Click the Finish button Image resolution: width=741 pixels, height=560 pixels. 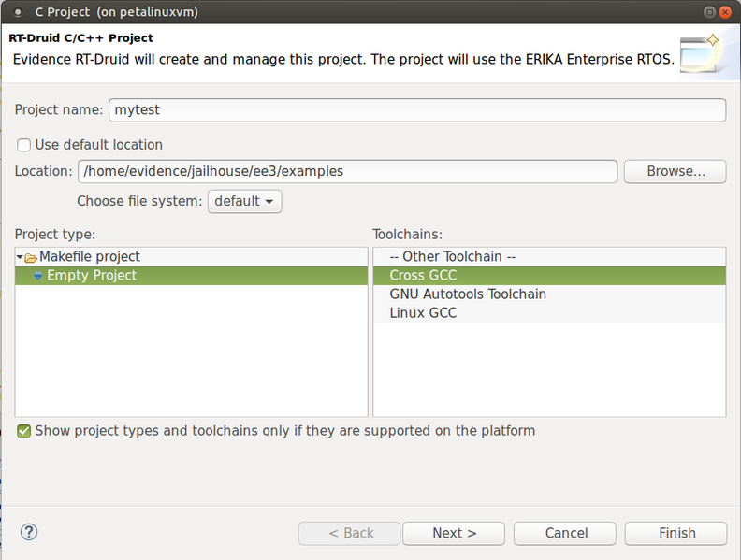pyautogui.click(x=676, y=534)
